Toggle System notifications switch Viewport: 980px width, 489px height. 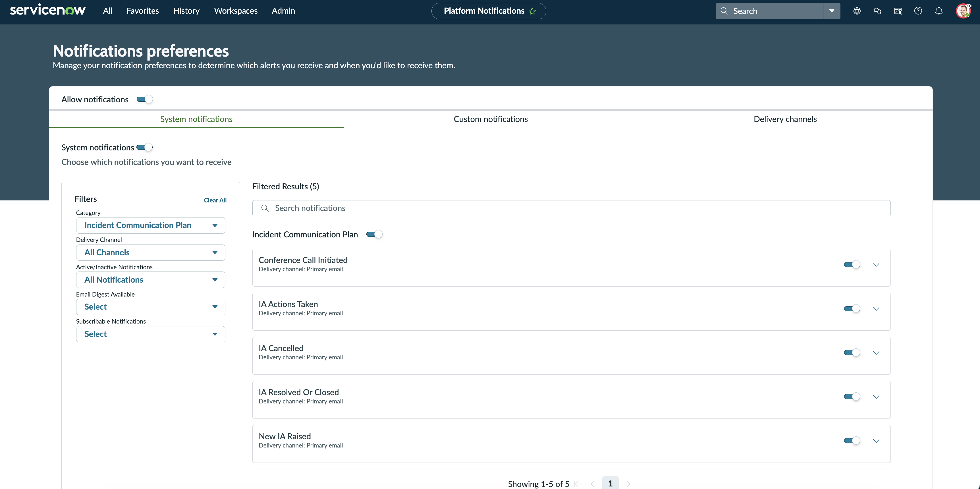pos(145,147)
